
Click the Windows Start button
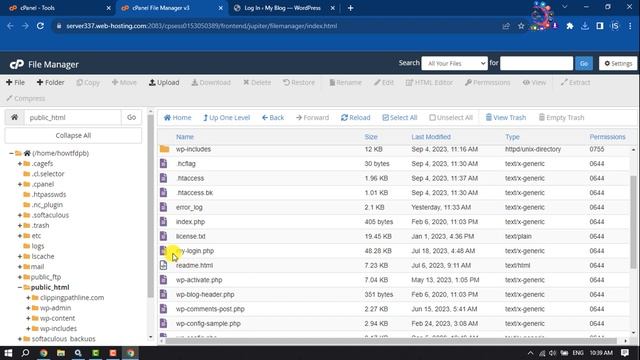click(x=8, y=353)
